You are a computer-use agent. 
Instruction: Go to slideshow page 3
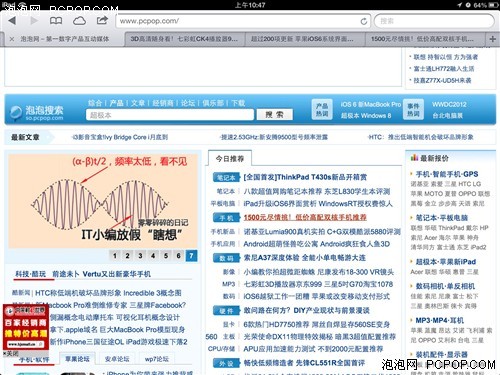140,256
